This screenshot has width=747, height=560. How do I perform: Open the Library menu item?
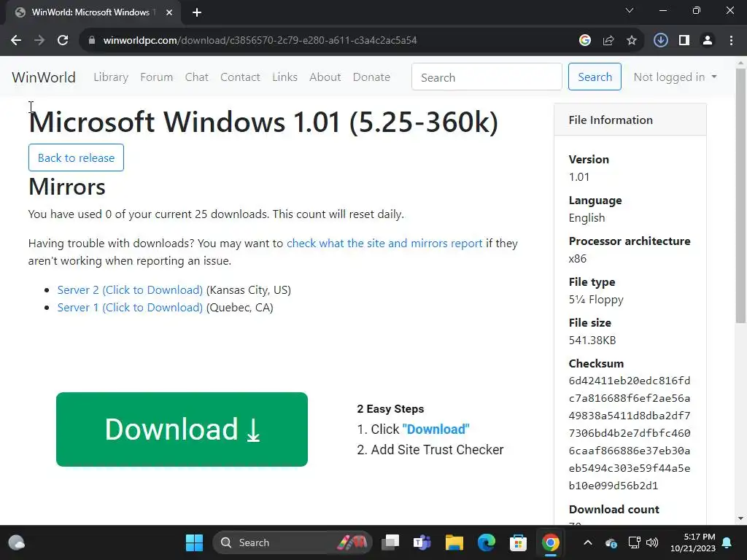coord(111,77)
